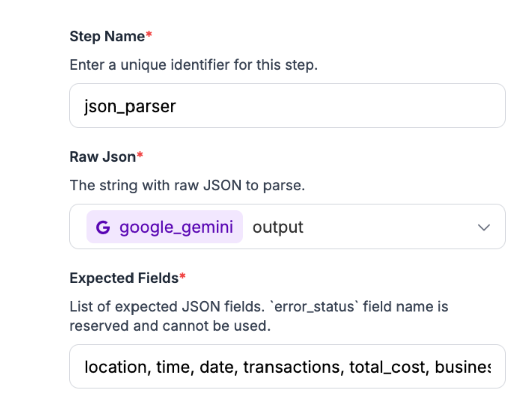This screenshot has width=532, height=418.
Task: Select the google_gemini variable chip
Action: click(x=165, y=227)
